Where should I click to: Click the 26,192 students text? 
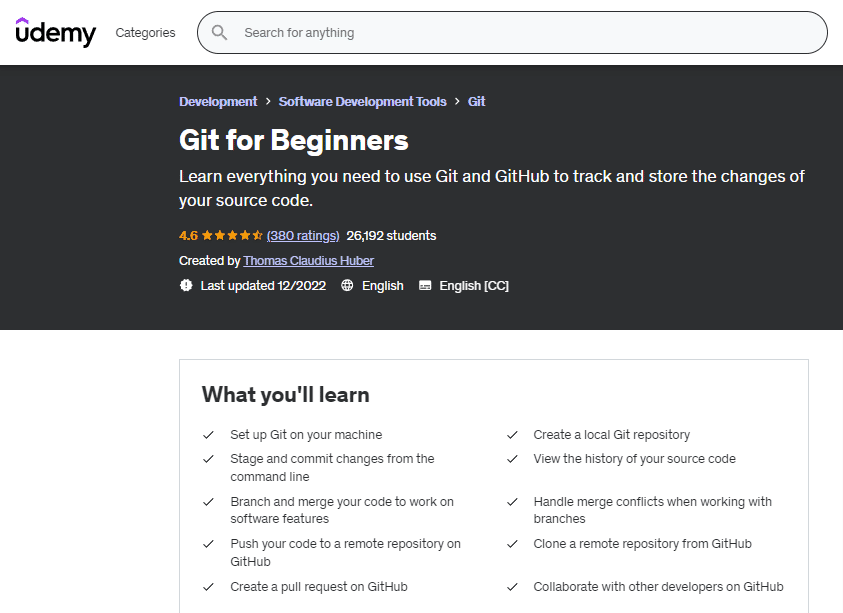coord(391,236)
